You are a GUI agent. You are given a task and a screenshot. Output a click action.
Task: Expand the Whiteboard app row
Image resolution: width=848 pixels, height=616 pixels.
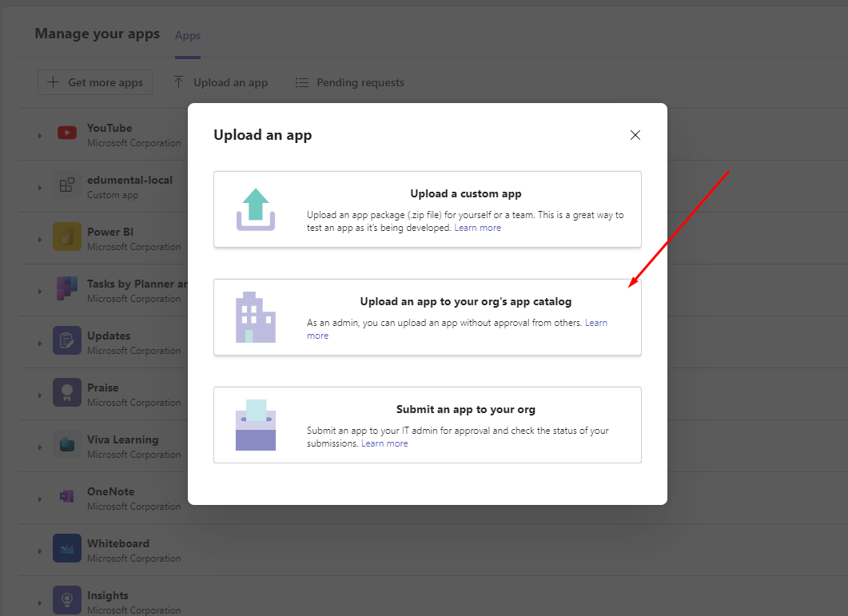pyautogui.click(x=39, y=550)
